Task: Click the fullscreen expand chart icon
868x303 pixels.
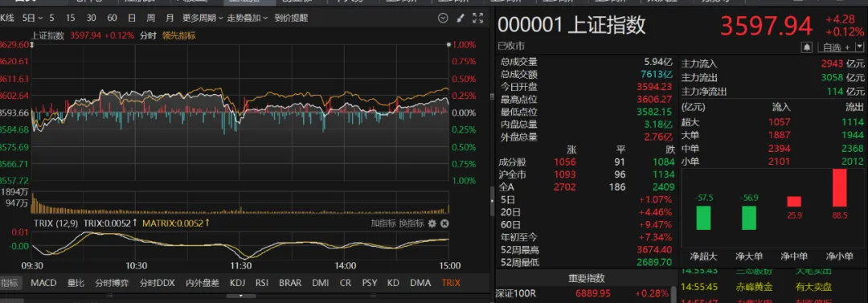Action: click(477, 18)
